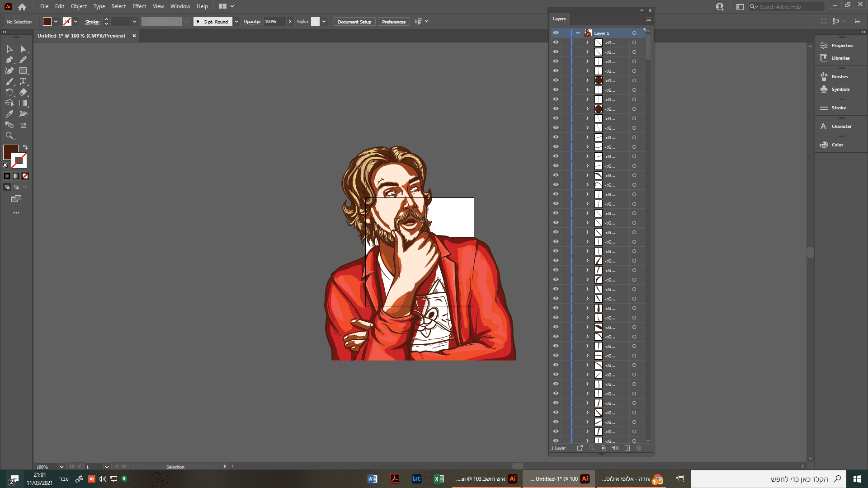Open the Effect menu

(139, 6)
